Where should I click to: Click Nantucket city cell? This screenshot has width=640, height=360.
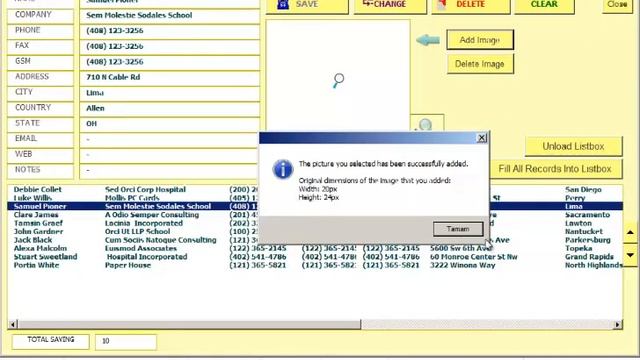(584, 231)
